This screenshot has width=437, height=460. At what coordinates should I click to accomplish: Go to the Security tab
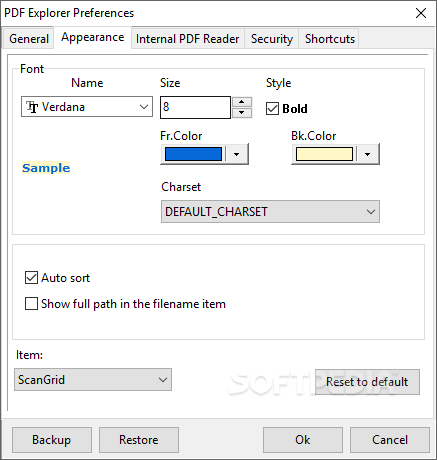coord(272,39)
